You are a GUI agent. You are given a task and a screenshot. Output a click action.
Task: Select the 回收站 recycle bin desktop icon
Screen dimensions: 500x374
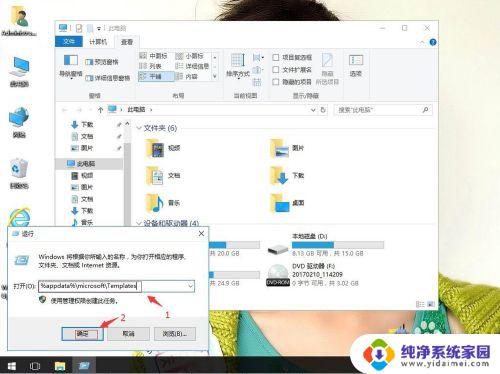pos(19,173)
